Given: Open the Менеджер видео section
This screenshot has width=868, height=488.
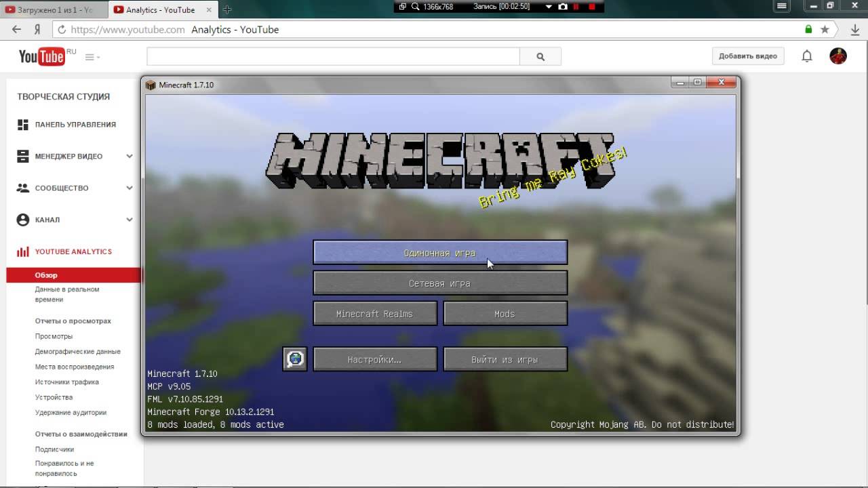Looking at the screenshot, I should [68, 157].
